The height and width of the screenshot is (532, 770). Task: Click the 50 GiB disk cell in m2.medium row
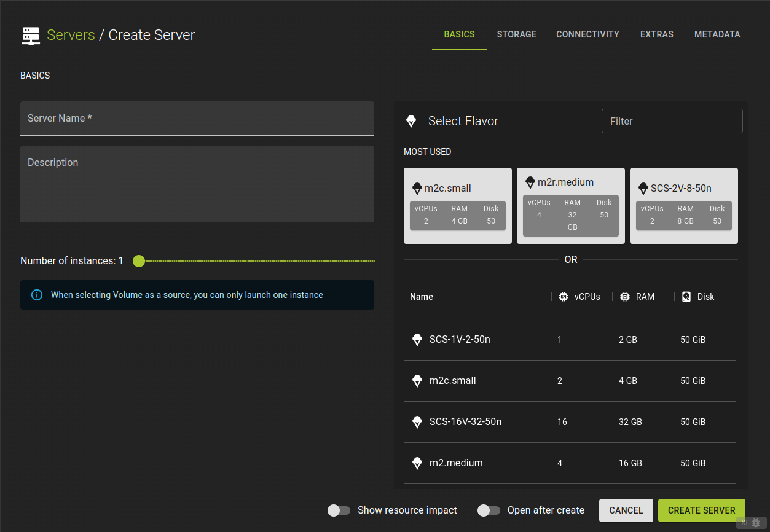693,463
